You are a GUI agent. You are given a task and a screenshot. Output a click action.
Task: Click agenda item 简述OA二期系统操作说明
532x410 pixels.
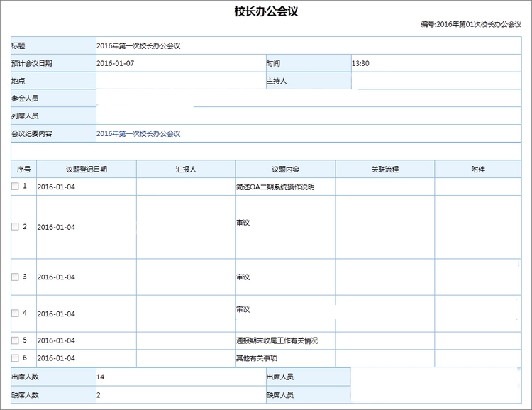(275, 187)
